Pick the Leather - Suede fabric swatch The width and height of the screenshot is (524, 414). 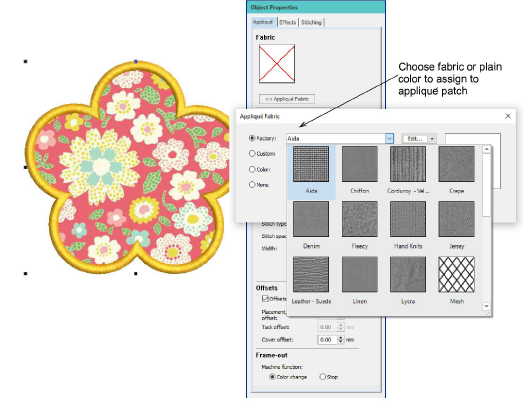tap(311, 275)
